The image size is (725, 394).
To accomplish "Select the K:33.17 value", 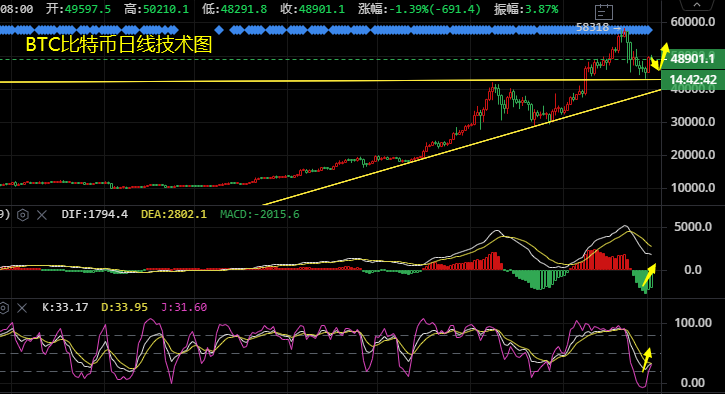I will (x=65, y=308).
